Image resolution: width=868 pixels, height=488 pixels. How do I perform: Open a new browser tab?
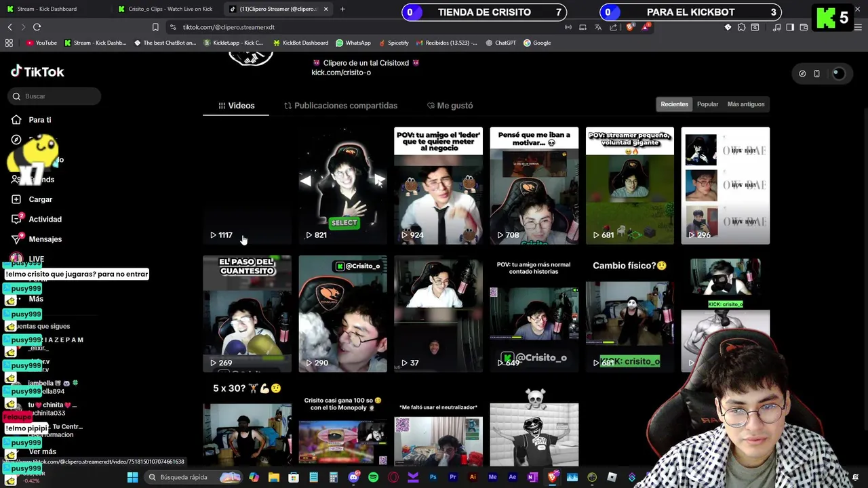click(x=342, y=9)
